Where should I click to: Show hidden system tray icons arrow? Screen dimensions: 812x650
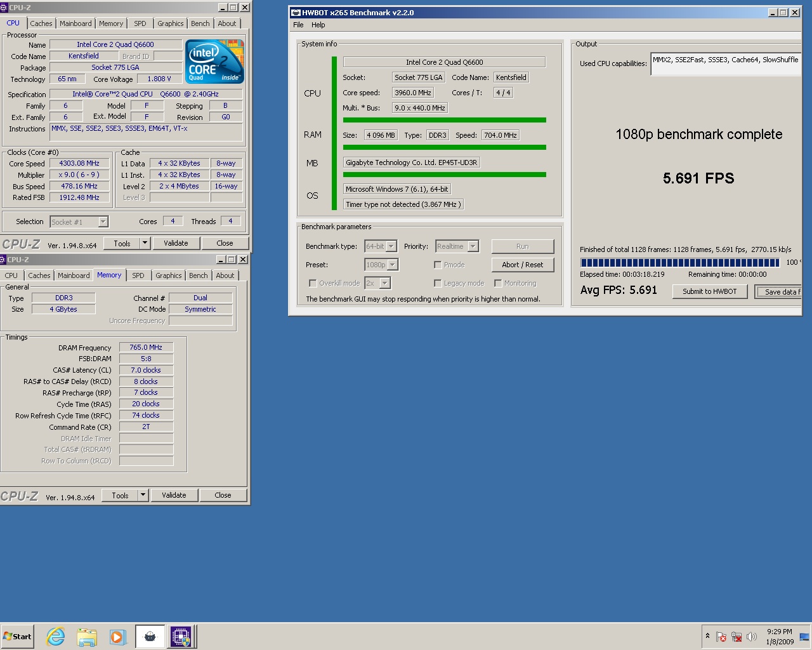coord(707,636)
